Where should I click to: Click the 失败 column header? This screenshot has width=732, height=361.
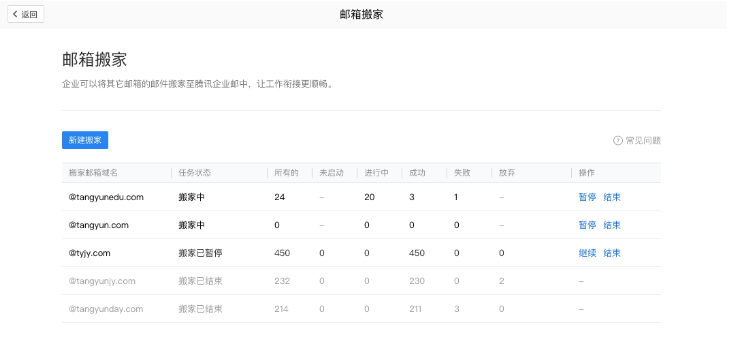point(462,173)
